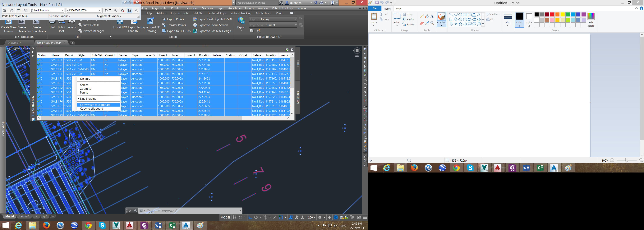This screenshot has height=230, width=644.
Task: Click MODEL button in status bar
Action: [225, 217]
